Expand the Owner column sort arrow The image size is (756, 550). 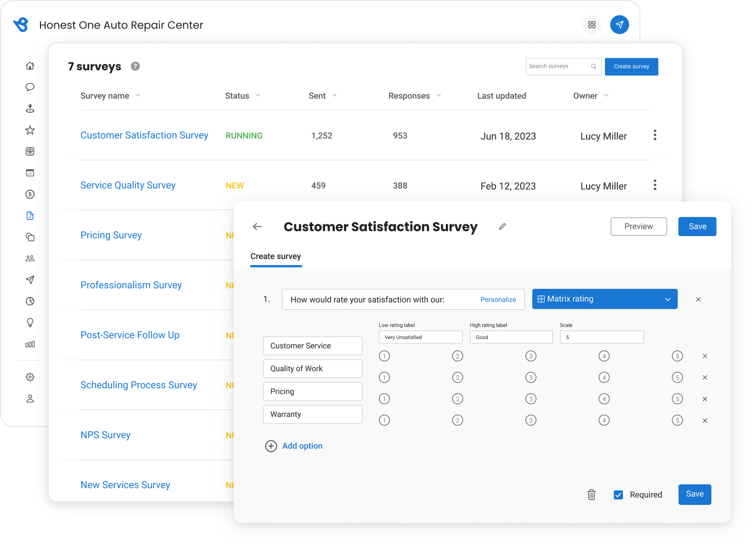[606, 96]
